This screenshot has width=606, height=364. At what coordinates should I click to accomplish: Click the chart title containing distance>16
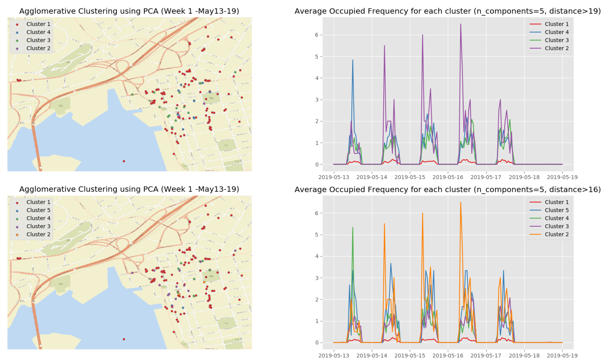447,189
